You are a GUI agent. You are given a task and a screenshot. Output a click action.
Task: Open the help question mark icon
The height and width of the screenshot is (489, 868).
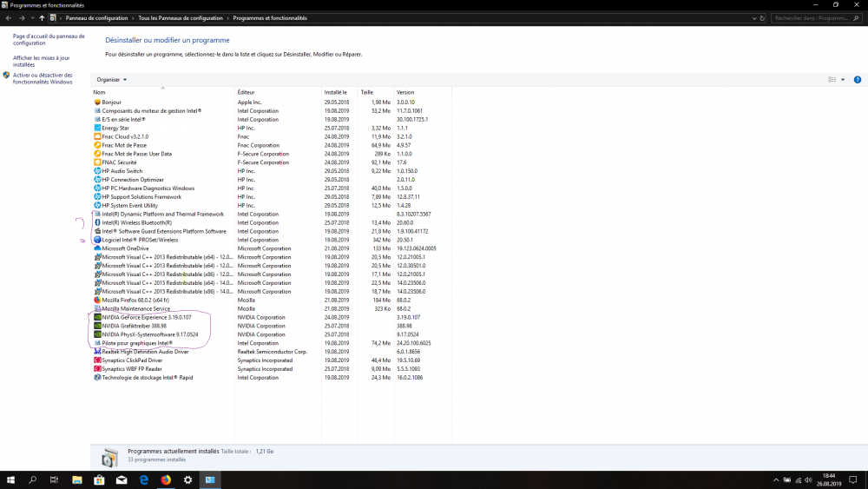click(857, 80)
